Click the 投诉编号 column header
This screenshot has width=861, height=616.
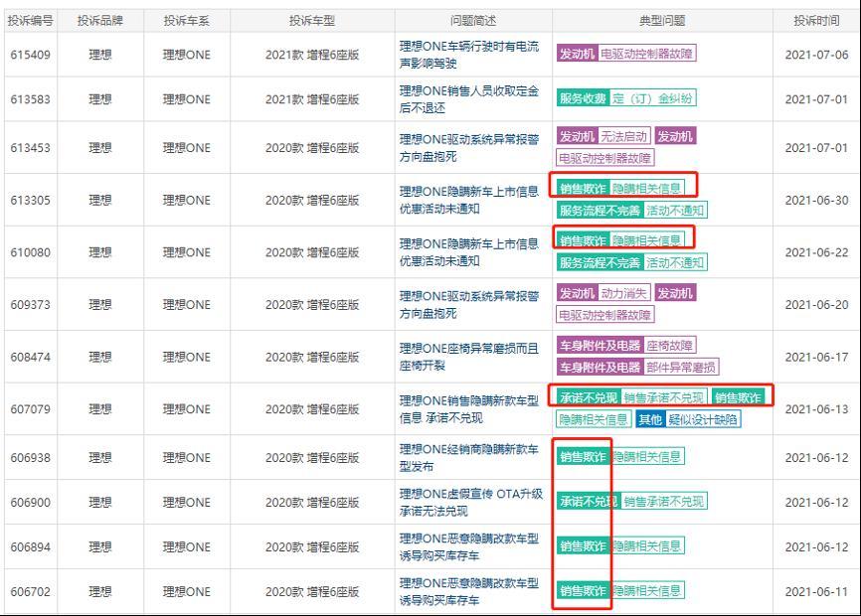coord(30,21)
